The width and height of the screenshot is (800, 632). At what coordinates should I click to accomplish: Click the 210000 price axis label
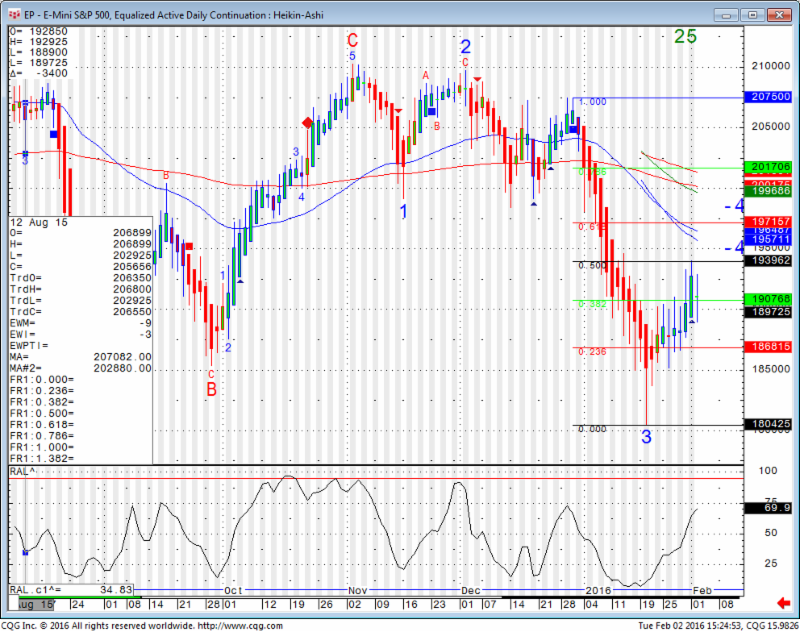pyautogui.click(x=770, y=66)
